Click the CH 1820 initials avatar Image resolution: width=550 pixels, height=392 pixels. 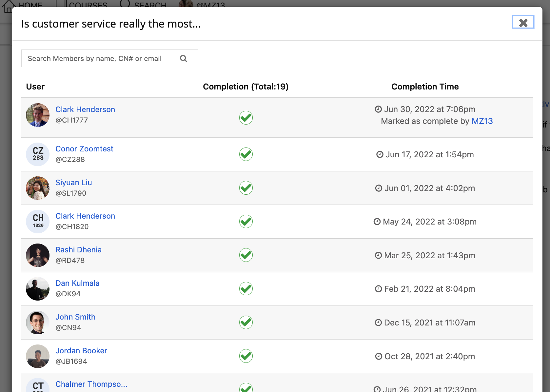click(38, 222)
